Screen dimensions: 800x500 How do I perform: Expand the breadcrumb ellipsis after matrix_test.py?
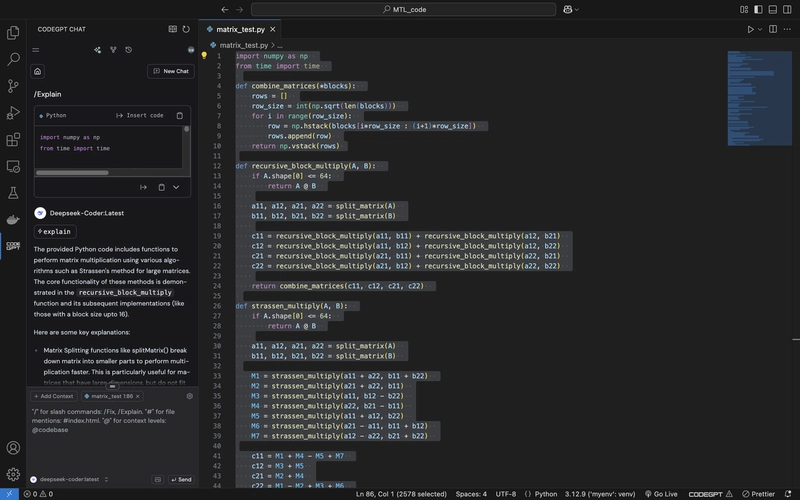(280, 45)
